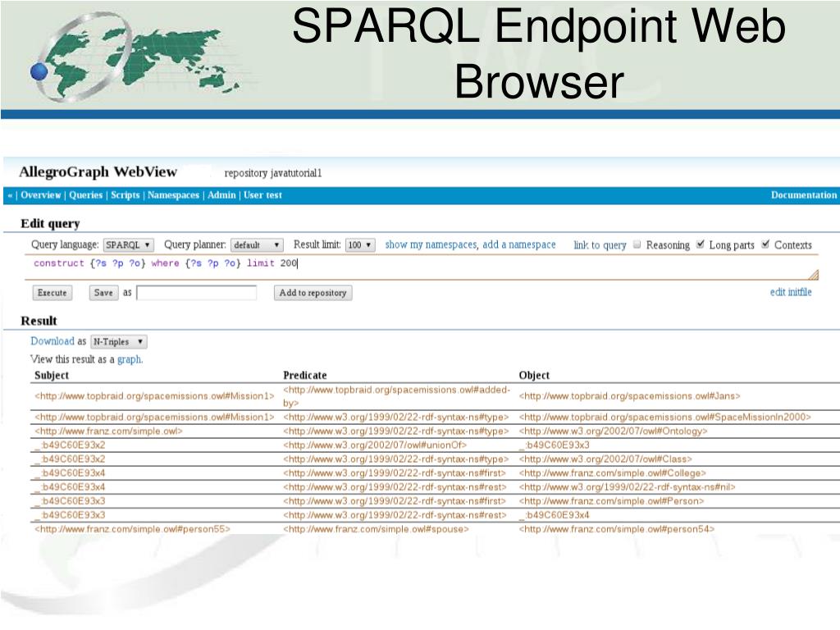Click the Save button

click(x=103, y=293)
